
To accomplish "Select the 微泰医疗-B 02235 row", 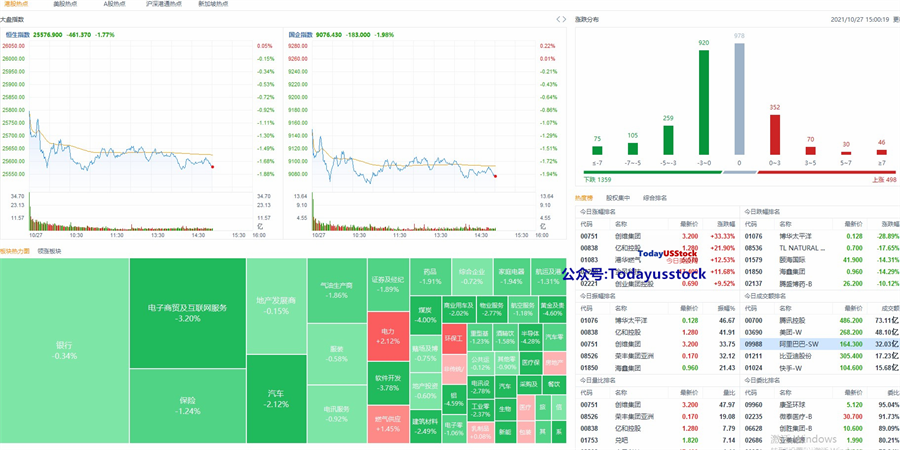I will 820,416.
